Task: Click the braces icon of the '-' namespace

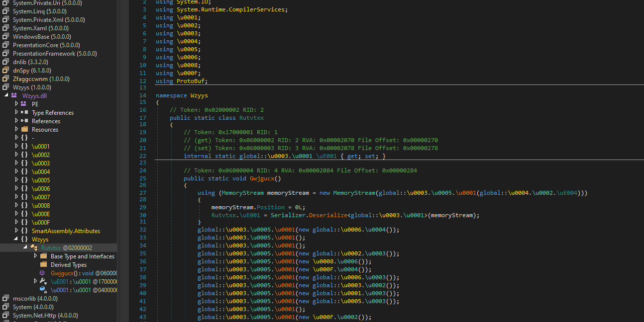Action: (x=24, y=138)
